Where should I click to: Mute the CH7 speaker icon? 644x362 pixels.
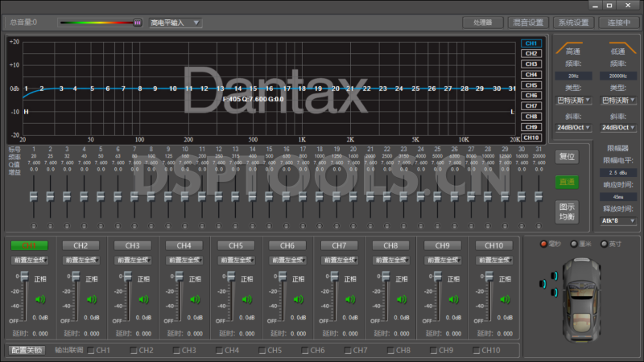[x=350, y=299]
